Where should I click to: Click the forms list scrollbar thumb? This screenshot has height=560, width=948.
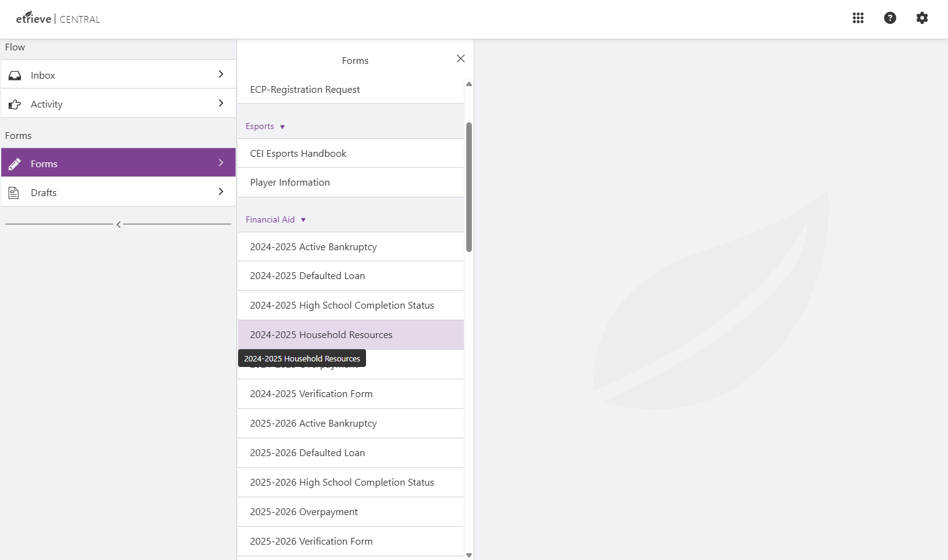point(469,187)
